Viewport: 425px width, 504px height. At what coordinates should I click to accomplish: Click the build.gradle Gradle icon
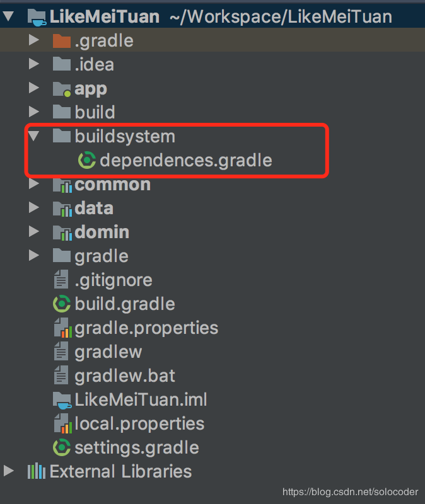[x=62, y=304]
